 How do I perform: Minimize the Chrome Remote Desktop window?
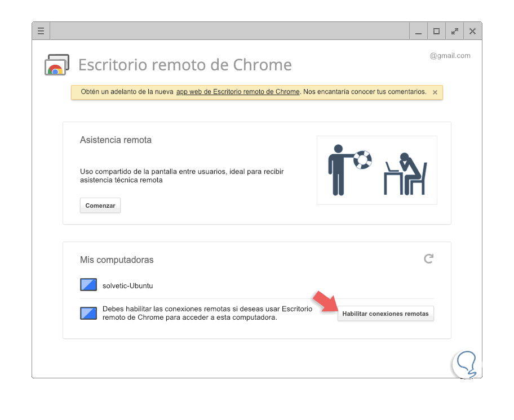click(x=419, y=31)
